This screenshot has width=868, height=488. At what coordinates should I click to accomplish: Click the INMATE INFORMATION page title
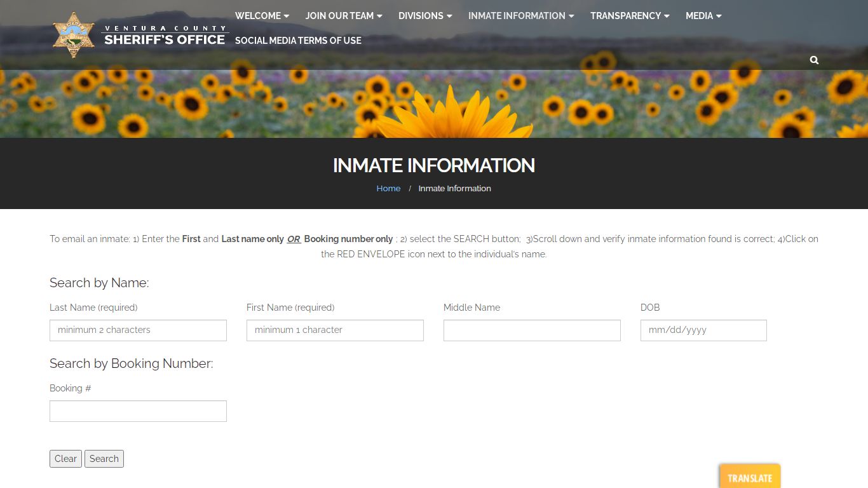coord(434,165)
